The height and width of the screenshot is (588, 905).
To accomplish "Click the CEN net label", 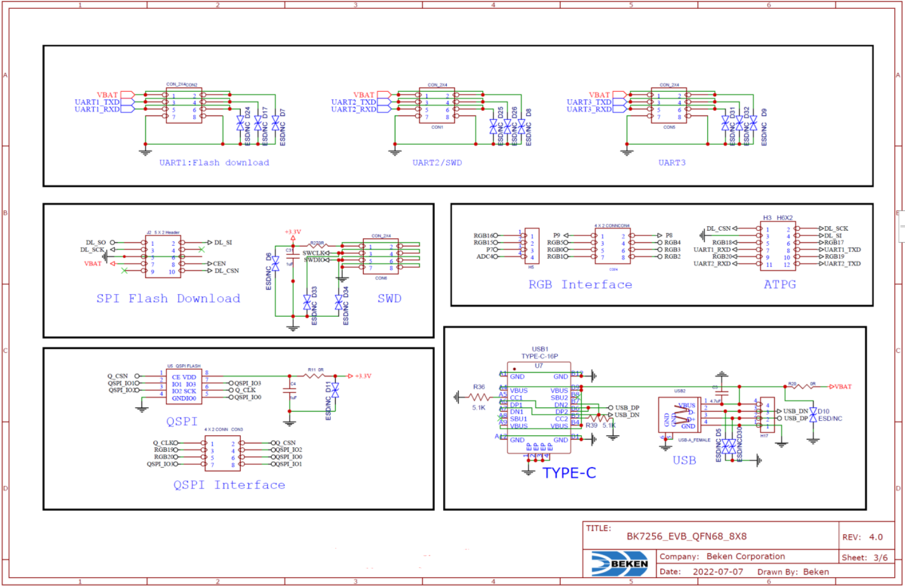I will pos(219,264).
